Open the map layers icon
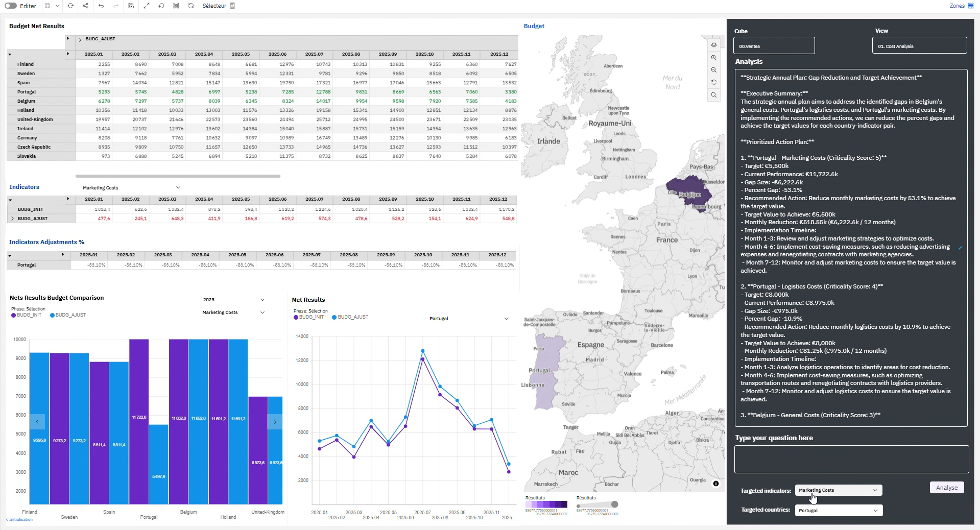The width and height of the screenshot is (980, 530). click(x=714, y=45)
